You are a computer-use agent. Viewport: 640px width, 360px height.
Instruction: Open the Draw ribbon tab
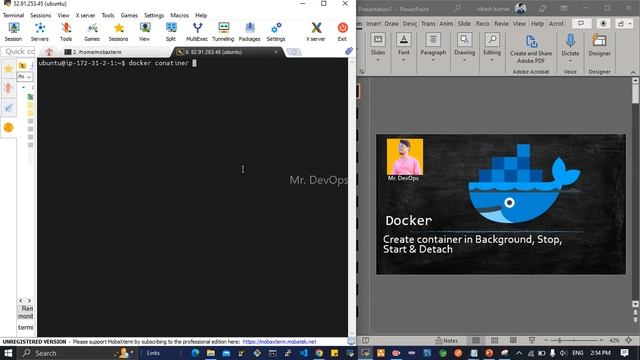pos(391,23)
